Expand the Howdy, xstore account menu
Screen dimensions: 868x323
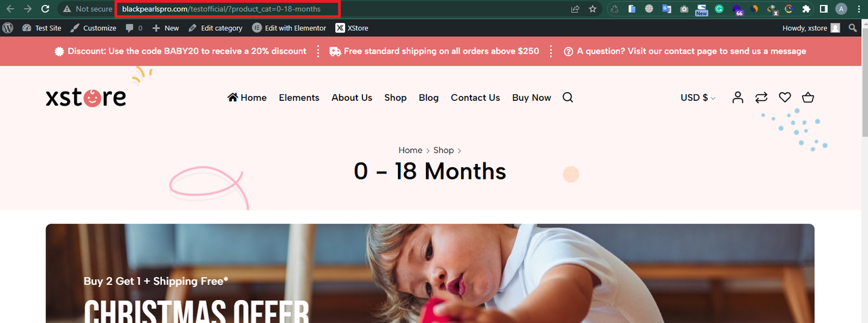tap(812, 28)
